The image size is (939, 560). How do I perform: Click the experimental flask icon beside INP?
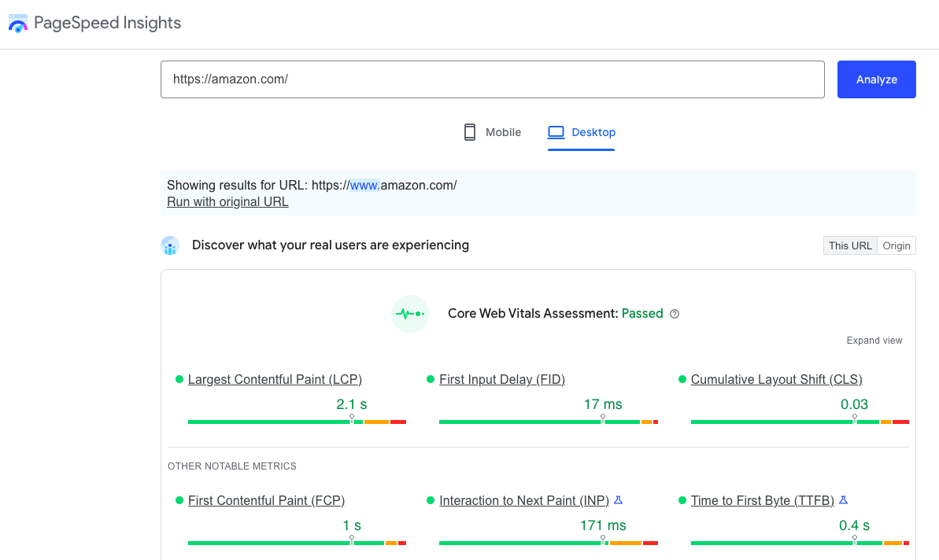pyautogui.click(x=619, y=499)
